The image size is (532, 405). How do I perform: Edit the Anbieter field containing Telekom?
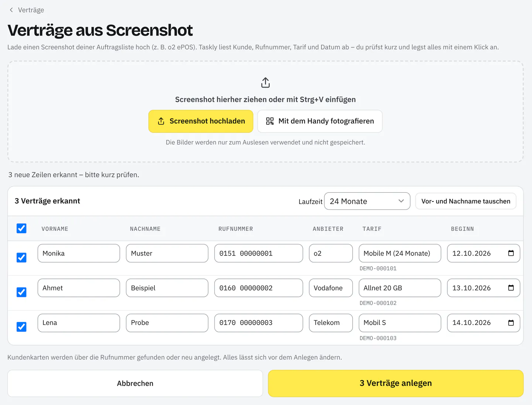pos(331,323)
